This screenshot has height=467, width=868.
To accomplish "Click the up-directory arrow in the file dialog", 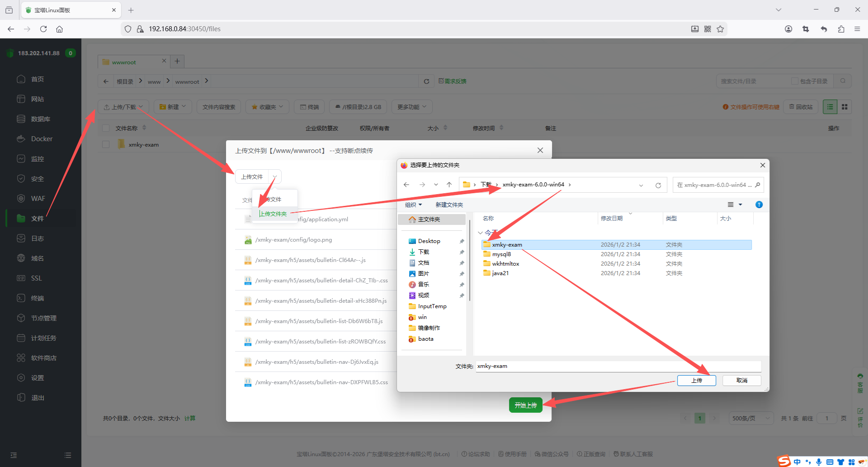I will point(449,185).
